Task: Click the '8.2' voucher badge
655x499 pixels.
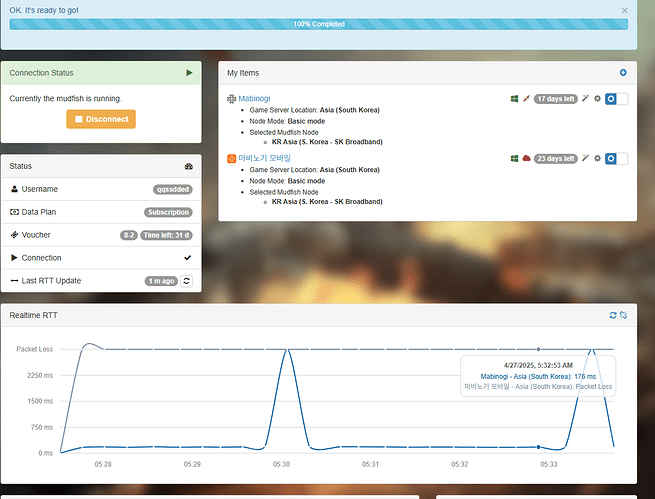Action: 129,235
